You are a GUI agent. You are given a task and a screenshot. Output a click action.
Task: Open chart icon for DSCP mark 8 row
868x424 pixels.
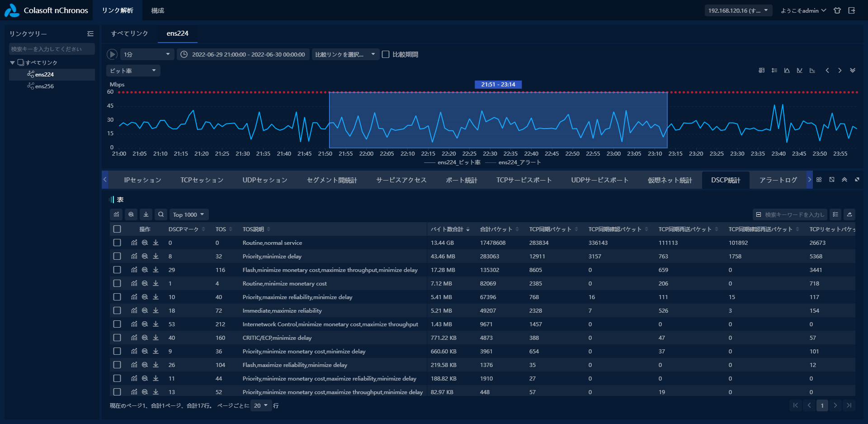134,256
